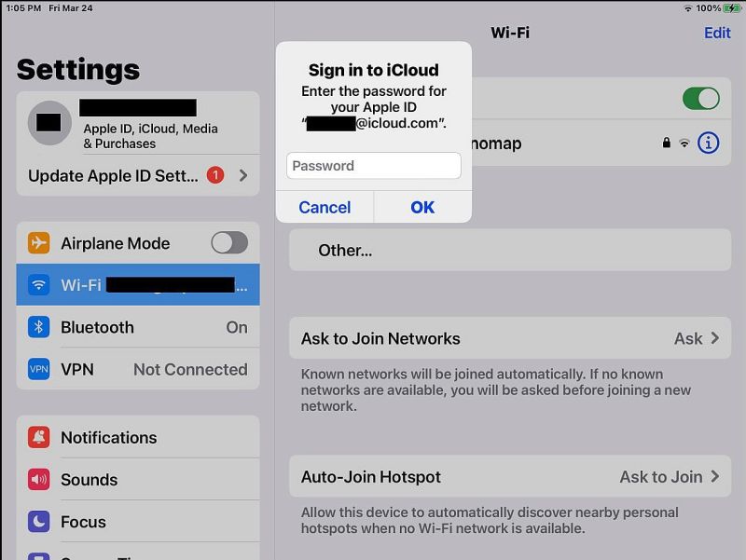Change the Ask to Join Networks 'Ask' value
The width and height of the screenshot is (746, 560).
[688, 338]
